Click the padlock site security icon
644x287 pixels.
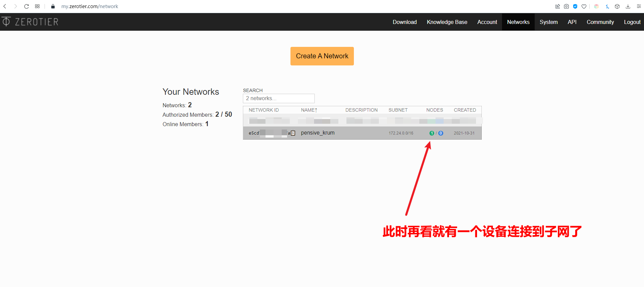(x=53, y=6)
